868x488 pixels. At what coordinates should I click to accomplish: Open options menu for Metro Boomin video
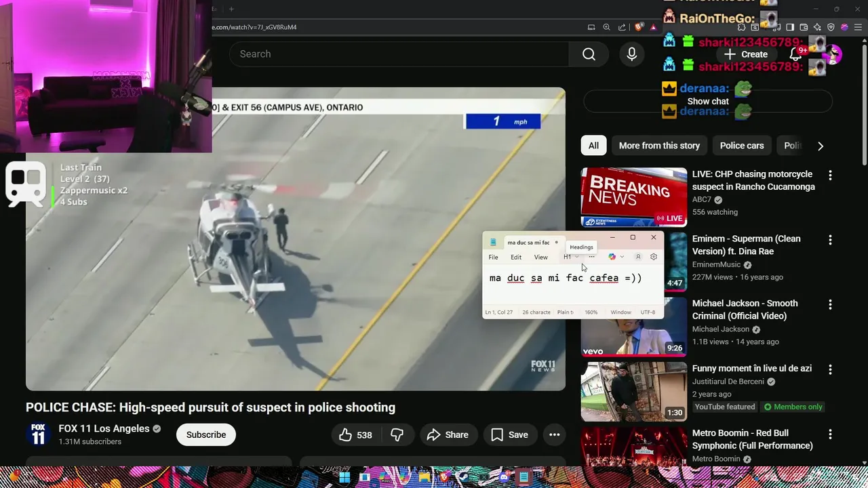pyautogui.click(x=830, y=434)
